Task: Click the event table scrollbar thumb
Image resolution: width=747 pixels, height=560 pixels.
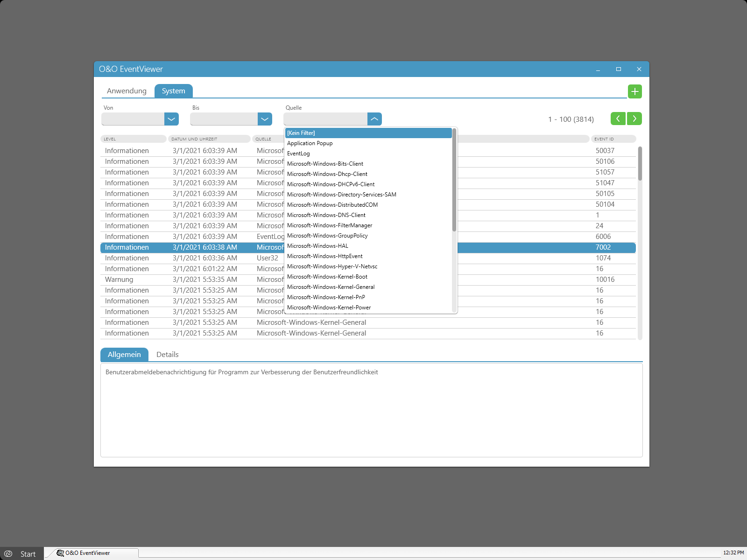Action: point(640,163)
